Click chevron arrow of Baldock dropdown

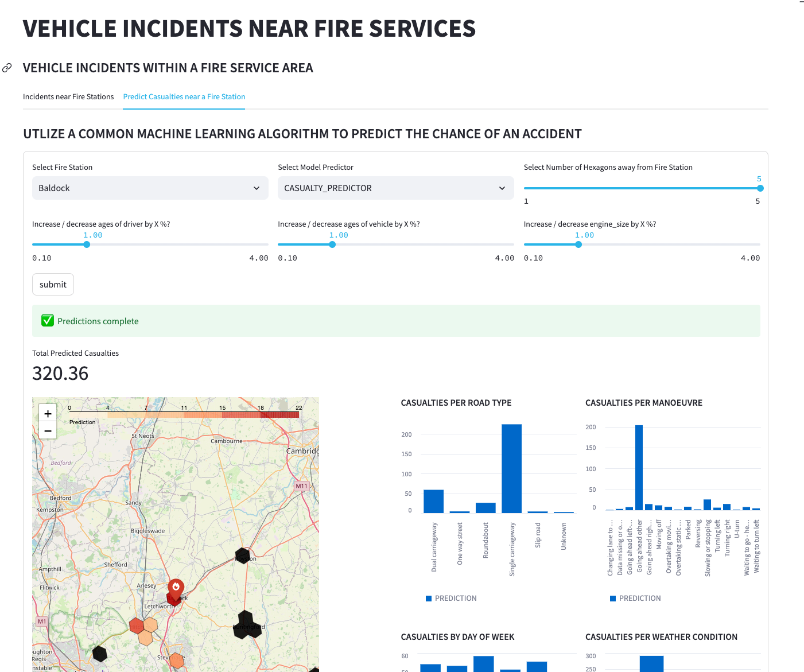257,188
